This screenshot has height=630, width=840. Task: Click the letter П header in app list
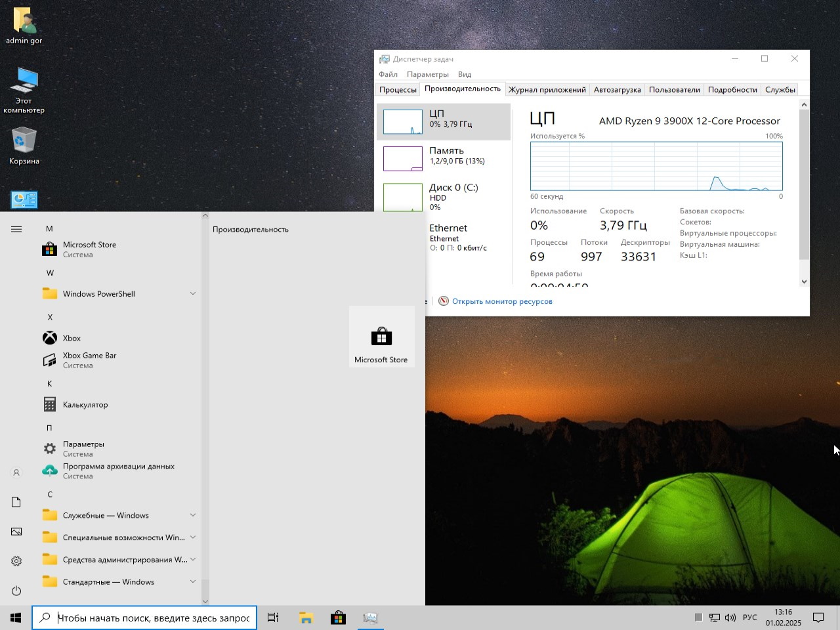(49, 428)
